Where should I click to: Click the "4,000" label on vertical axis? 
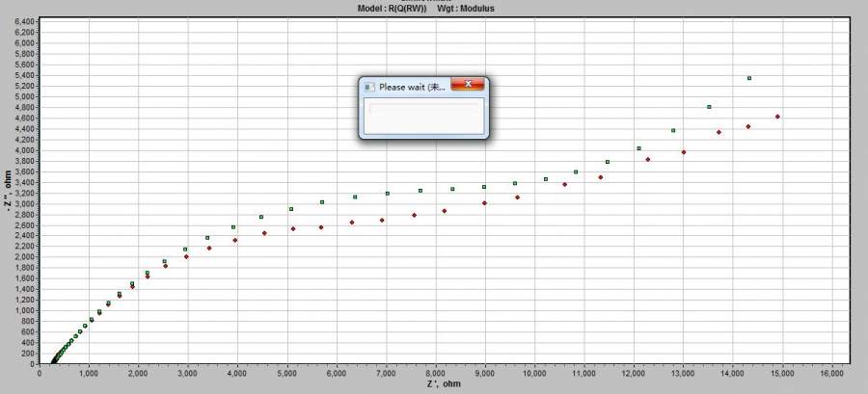(x=25, y=150)
